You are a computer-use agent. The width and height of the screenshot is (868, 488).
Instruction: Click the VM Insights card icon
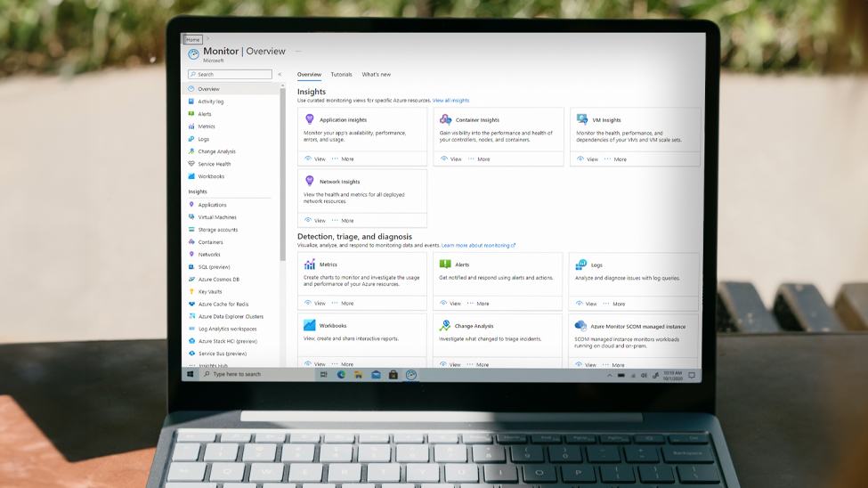pyautogui.click(x=582, y=119)
